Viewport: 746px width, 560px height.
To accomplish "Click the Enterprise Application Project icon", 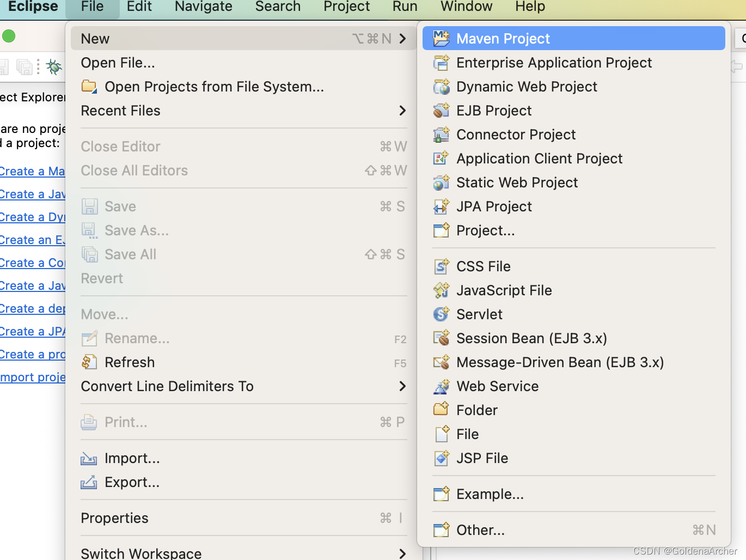I will (x=441, y=63).
